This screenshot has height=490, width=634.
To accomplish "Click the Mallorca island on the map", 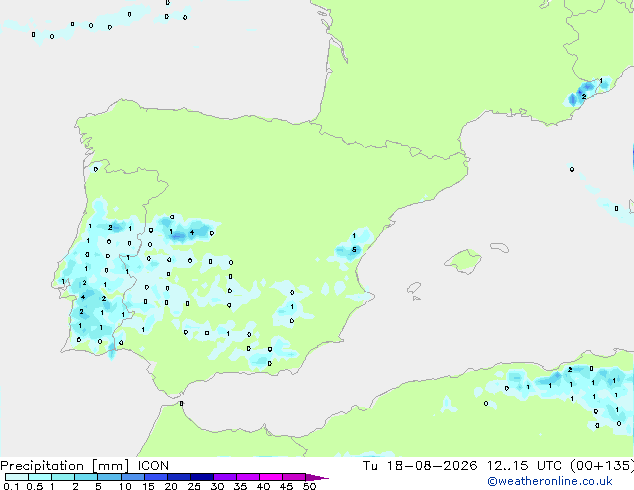I will tap(463, 261).
